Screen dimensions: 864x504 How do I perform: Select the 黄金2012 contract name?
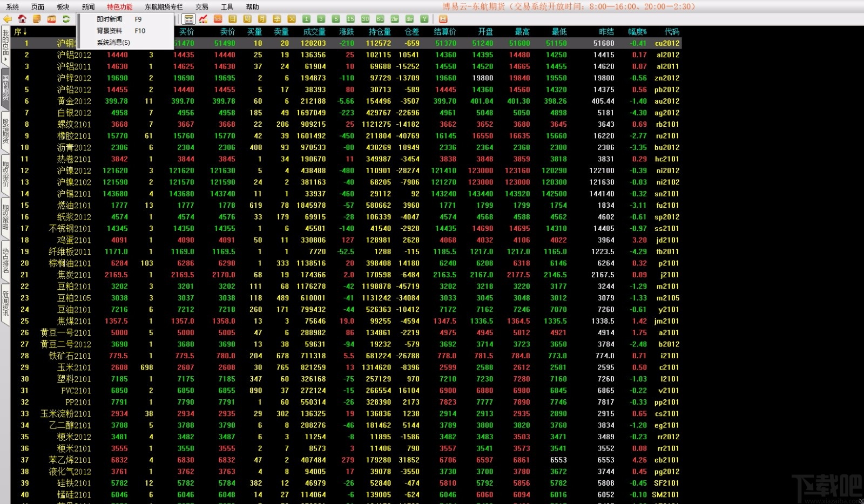click(x=74, y=101)
